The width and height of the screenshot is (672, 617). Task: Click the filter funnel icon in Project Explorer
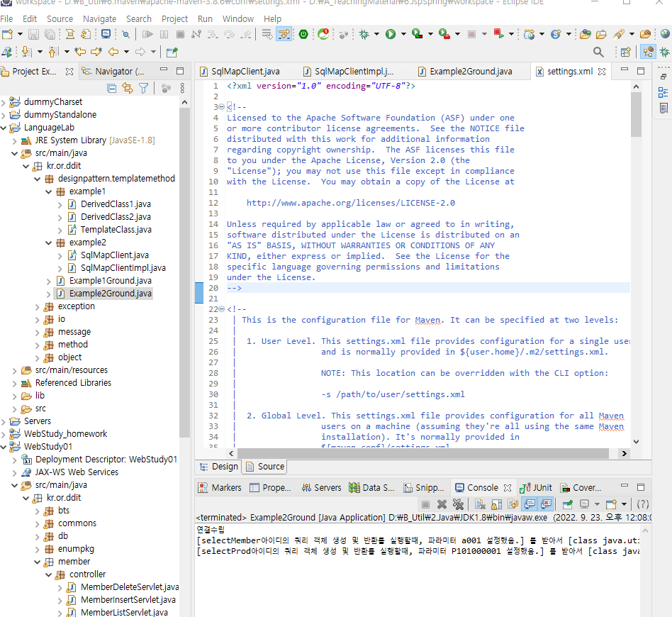144,89
